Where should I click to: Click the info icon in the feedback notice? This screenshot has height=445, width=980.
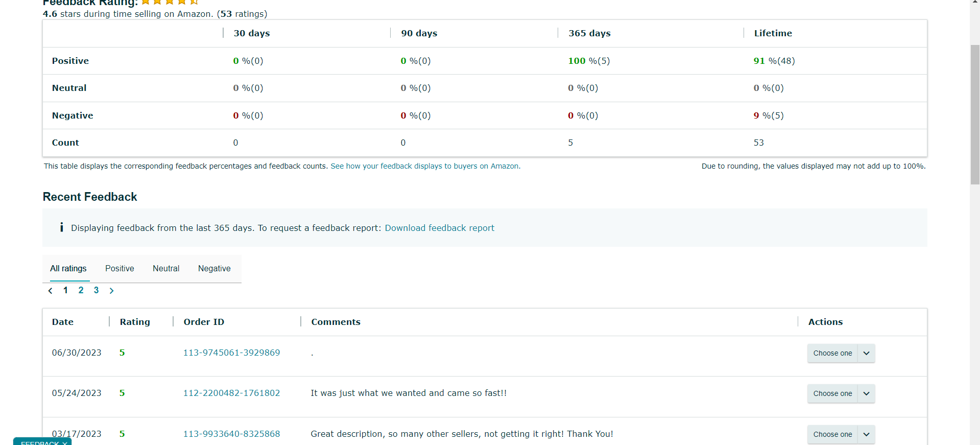62,227
